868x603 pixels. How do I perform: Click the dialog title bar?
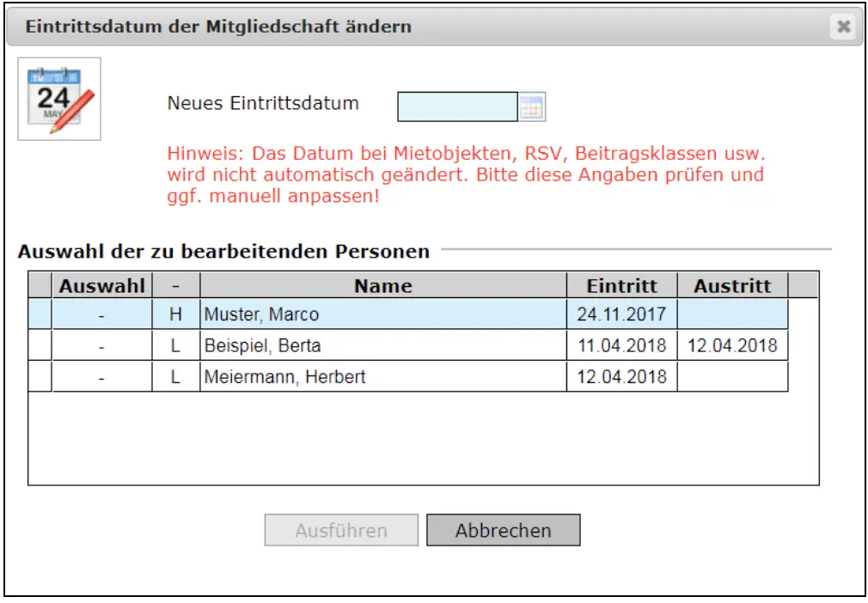pos(344,26)
